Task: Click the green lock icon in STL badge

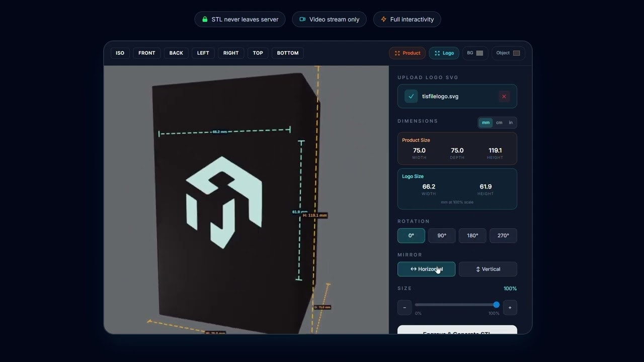Action: 205,19
